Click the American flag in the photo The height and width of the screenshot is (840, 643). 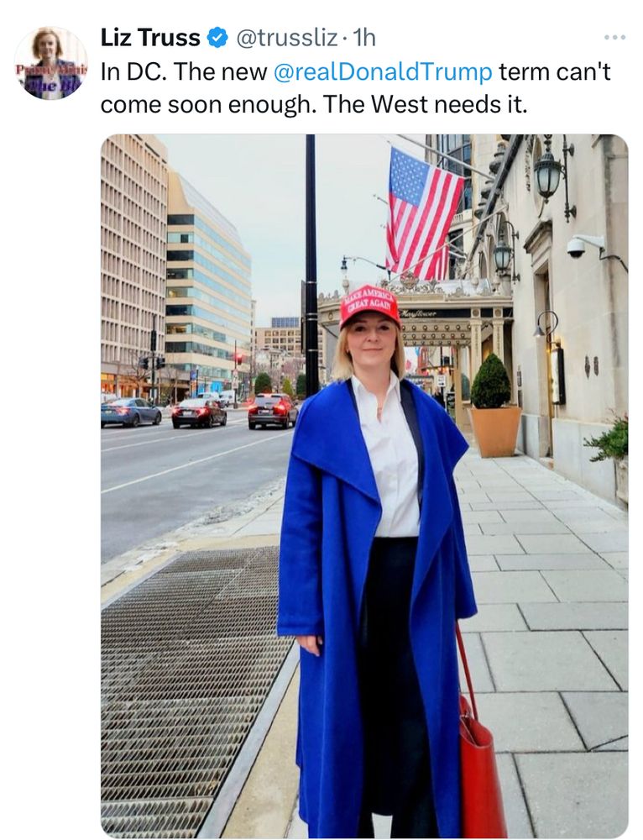[422, 213]
